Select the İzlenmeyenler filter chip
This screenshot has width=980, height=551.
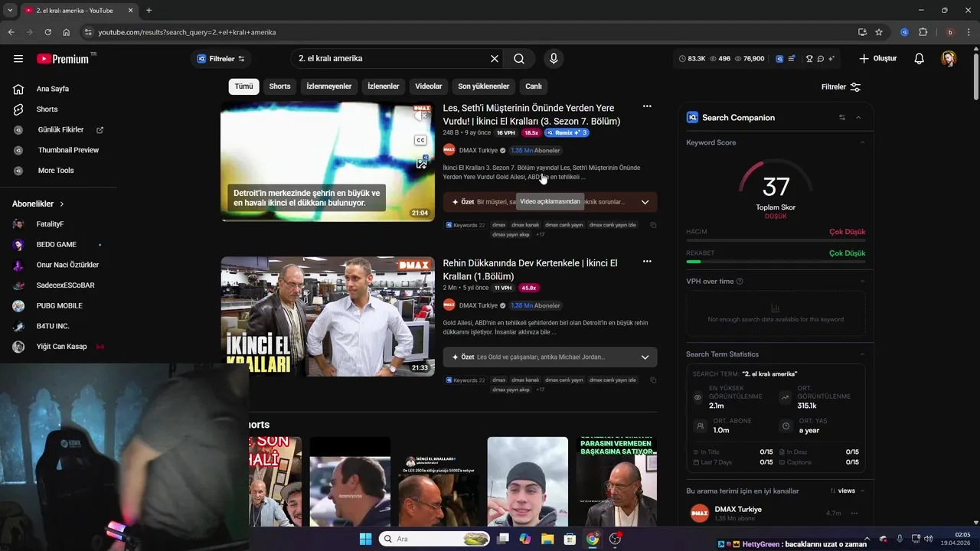pos(329,86)
